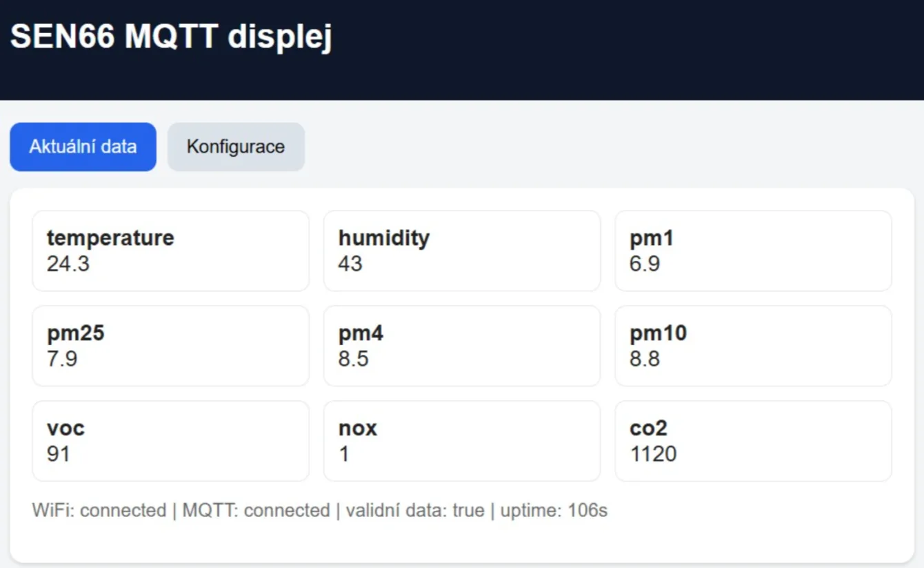Click the voc card showing 91
This screenshot has width=924, height=568.
[170, 440]
